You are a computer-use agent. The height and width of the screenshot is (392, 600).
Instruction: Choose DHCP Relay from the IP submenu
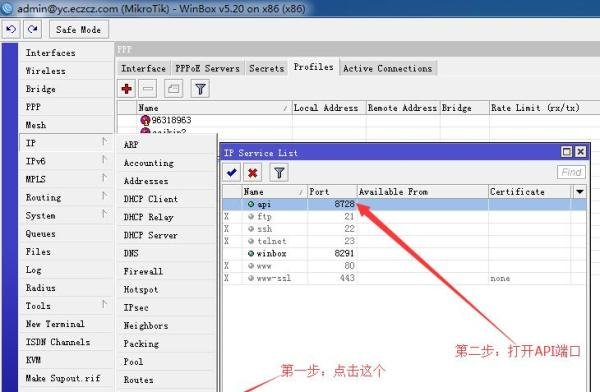pos(166,217)
